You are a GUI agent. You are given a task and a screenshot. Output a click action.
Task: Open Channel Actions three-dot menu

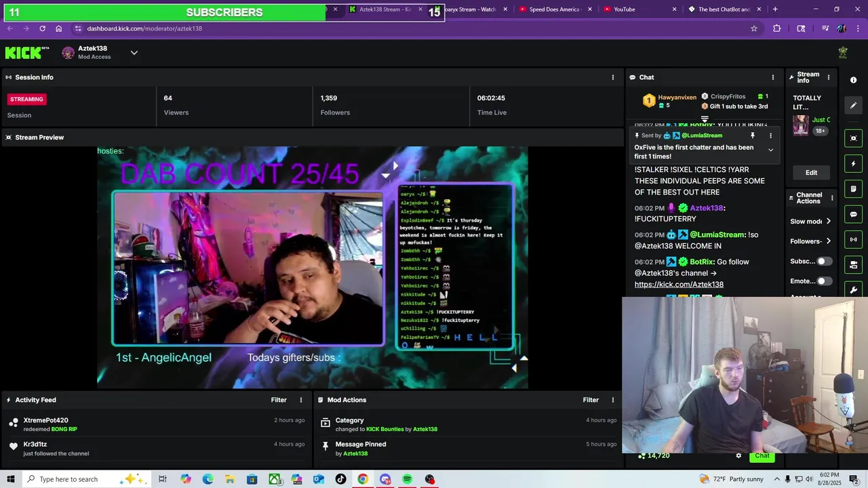[x=832, y=198]
